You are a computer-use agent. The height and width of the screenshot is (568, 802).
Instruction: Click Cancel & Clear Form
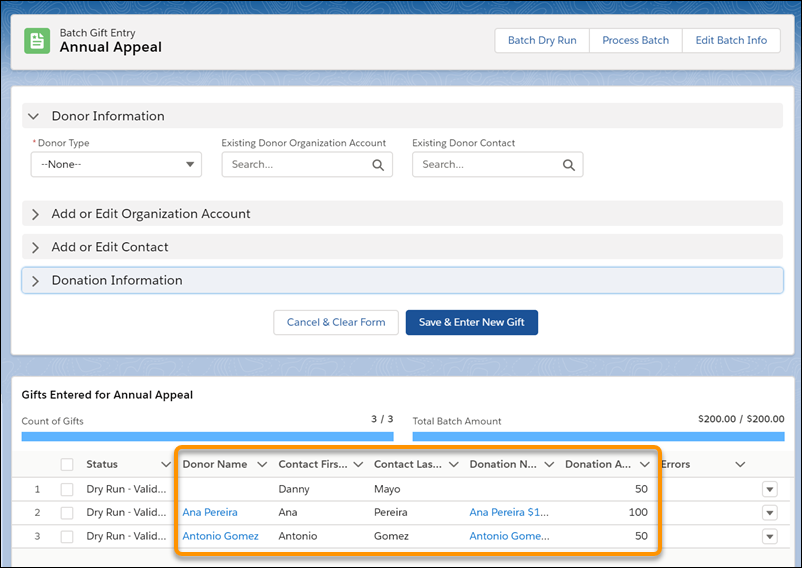(x=336, y=322)
